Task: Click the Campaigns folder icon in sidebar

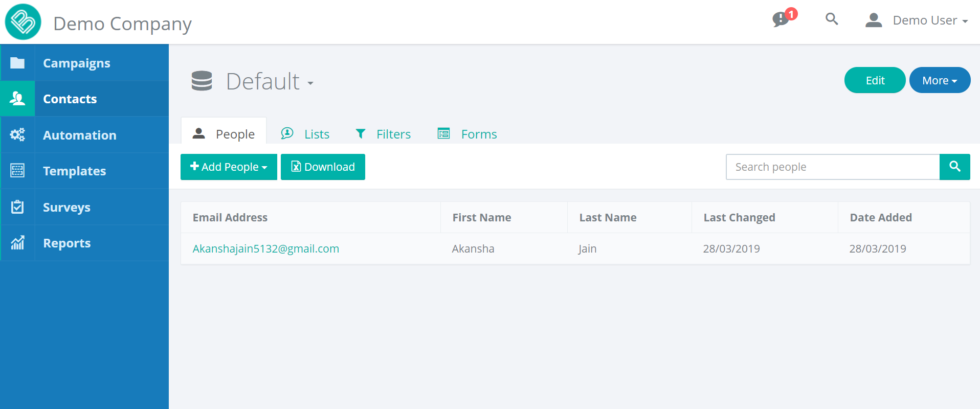Action: point(17,63)
